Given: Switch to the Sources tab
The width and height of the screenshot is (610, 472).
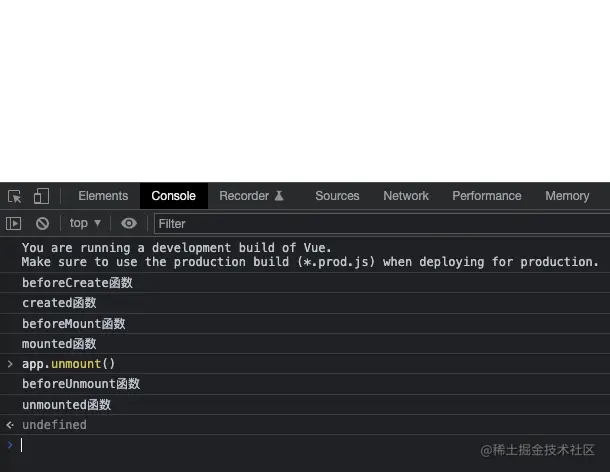Looking at the screenshot, I should [x=337, y=196].
